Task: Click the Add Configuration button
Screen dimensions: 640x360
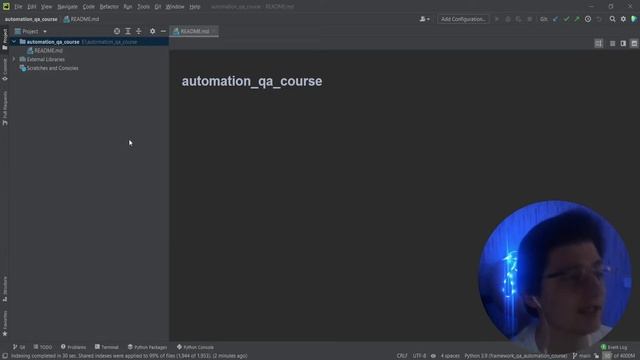Action: click(463, 19)
